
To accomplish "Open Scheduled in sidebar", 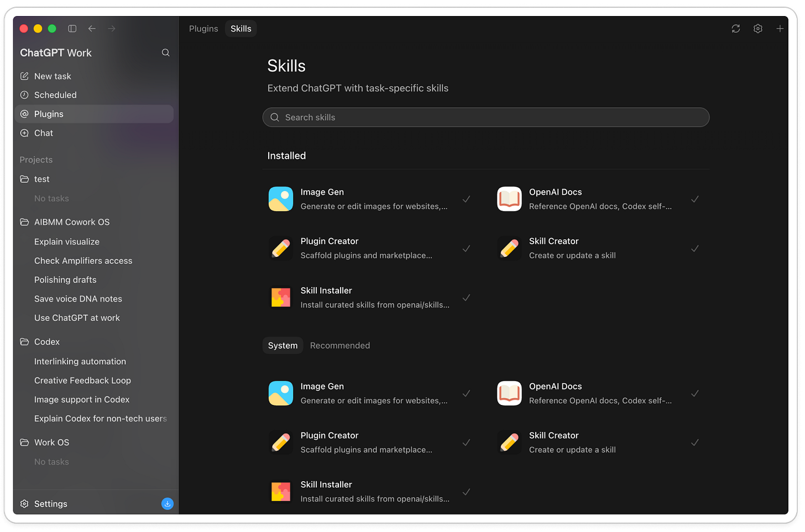I will pos(94,95).
